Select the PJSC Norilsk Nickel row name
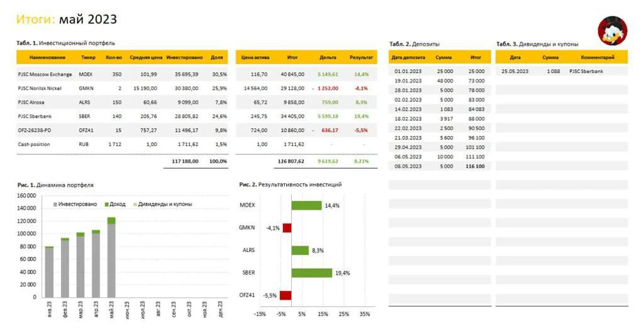 click(x=41, y=88)
